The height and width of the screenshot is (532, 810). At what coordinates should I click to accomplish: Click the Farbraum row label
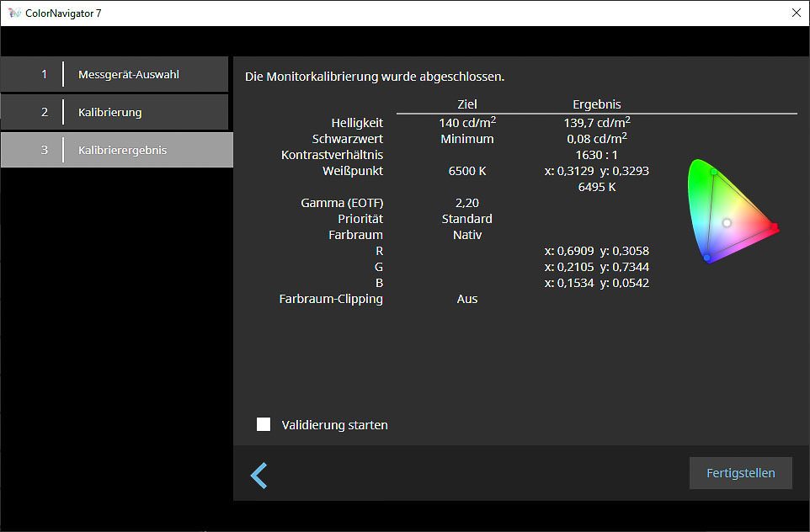356,235
